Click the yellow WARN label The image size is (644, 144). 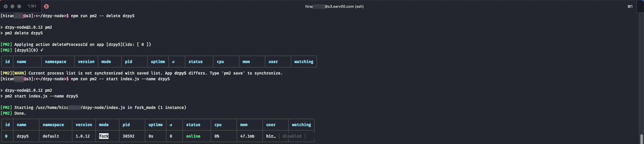click(x=19, y=73)
